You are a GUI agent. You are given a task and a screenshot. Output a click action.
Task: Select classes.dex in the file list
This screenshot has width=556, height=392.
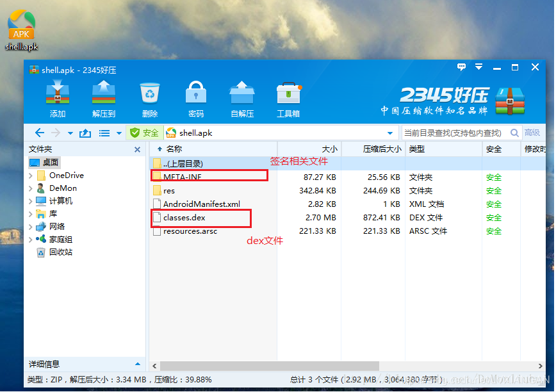(x=184, y=218)
